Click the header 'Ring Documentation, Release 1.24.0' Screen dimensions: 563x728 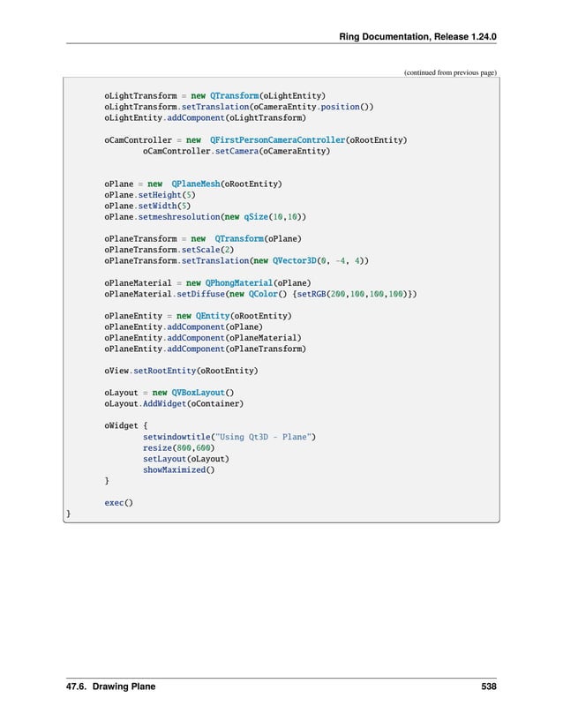[417, 37]
